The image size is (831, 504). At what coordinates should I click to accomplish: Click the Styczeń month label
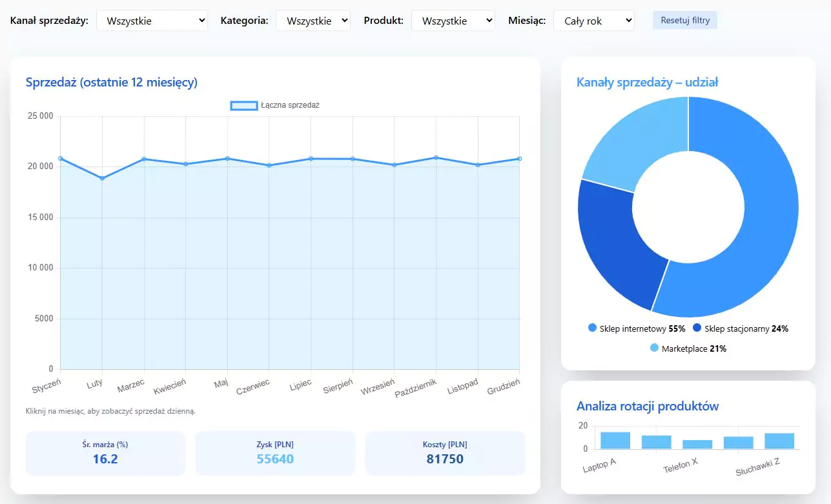coord(46,387)
